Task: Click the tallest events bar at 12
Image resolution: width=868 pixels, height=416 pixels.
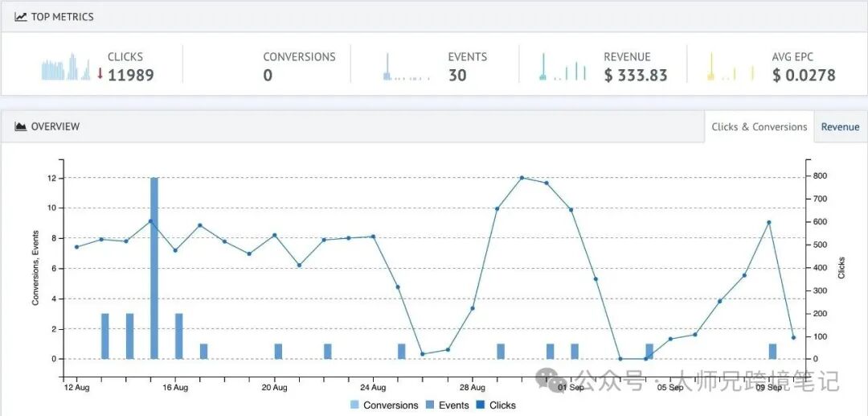Action: point(154,268)
